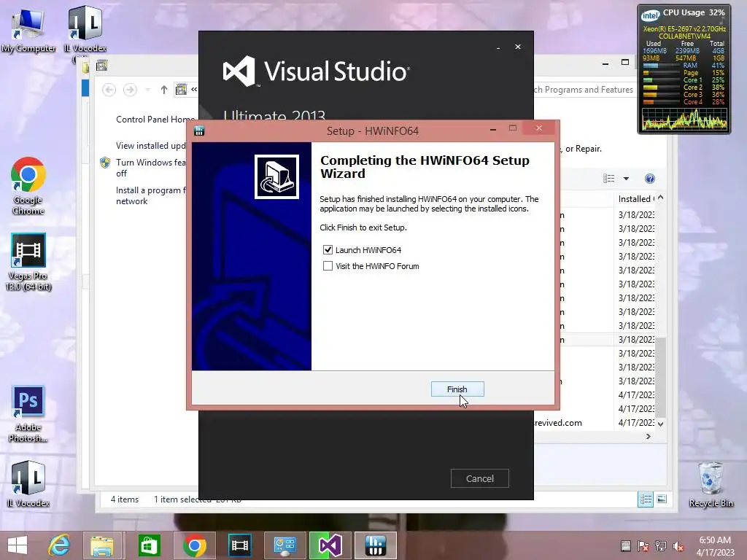747x560 pixels.
Task: Click Control Panel icon in address bar
Action: pyautogui.click(x=181, y=90)
